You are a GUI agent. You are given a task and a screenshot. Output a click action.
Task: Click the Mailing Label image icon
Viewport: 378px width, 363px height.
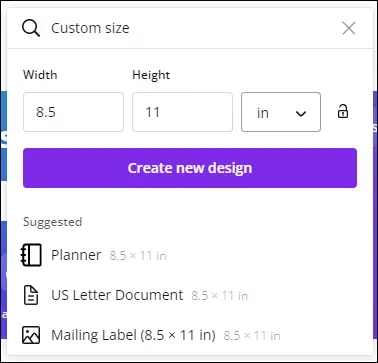(x=31, y=335)
